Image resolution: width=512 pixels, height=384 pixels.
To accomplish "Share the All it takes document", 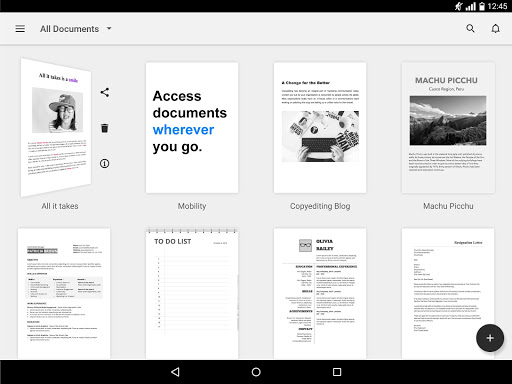I will coord(105,92).
